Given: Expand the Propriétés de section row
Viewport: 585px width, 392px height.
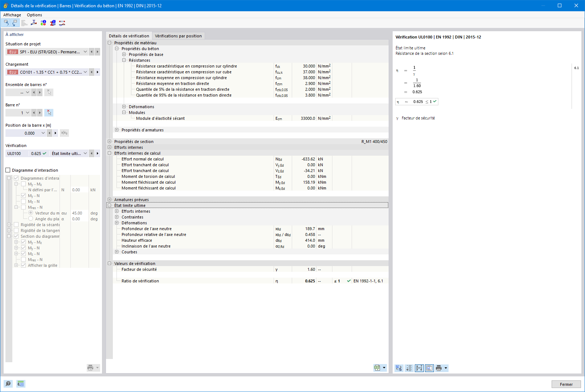Looking at the screenshot, I should tap(109, 142).
